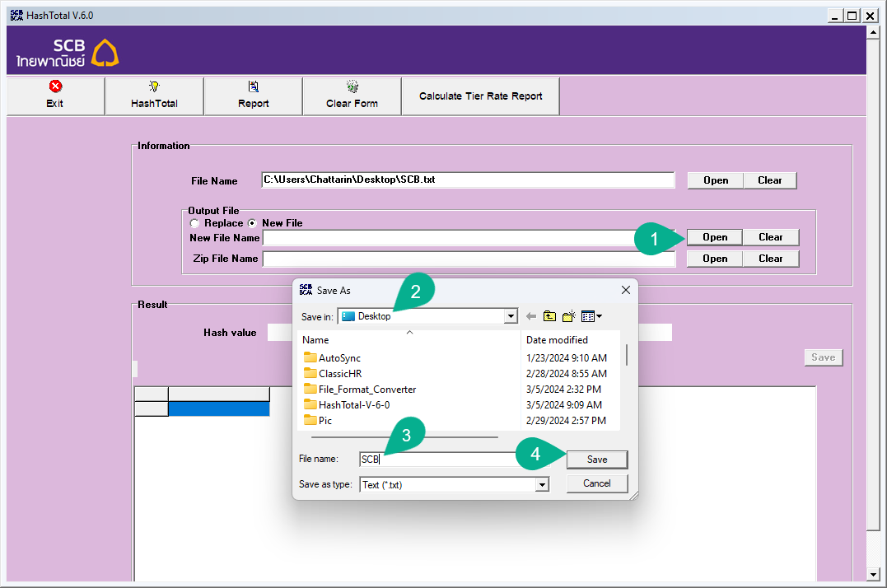Click the horizontal scrollbar in file list
The height and width of the screenshot is (588, 887).
pos(404,437)
